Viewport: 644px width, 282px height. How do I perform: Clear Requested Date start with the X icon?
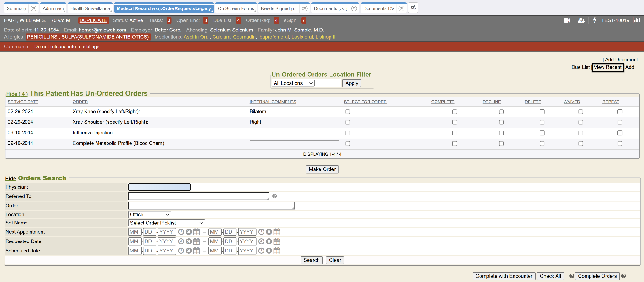tap(189, 241)
